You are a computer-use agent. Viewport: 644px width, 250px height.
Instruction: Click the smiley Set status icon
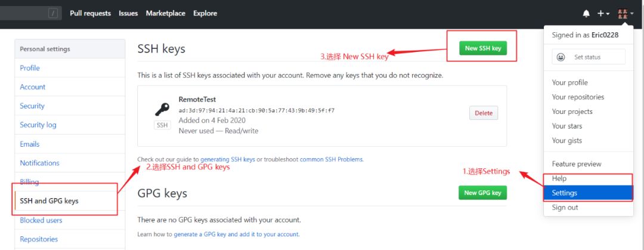[561, 57]
